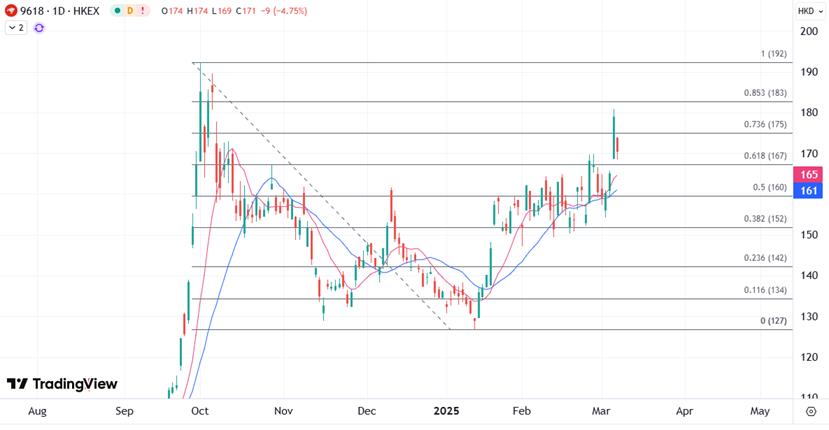Click the pink 165 price label

click(810, 174)
